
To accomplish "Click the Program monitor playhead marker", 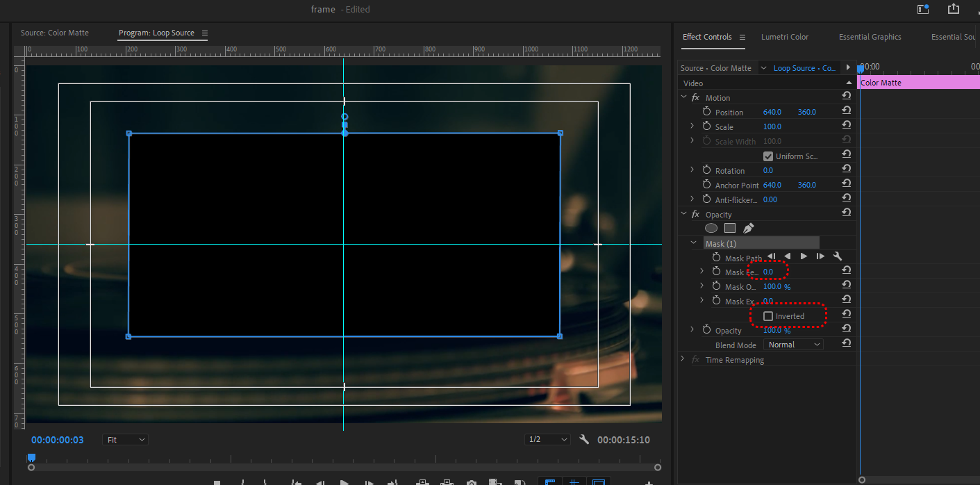I will [31, 458].
